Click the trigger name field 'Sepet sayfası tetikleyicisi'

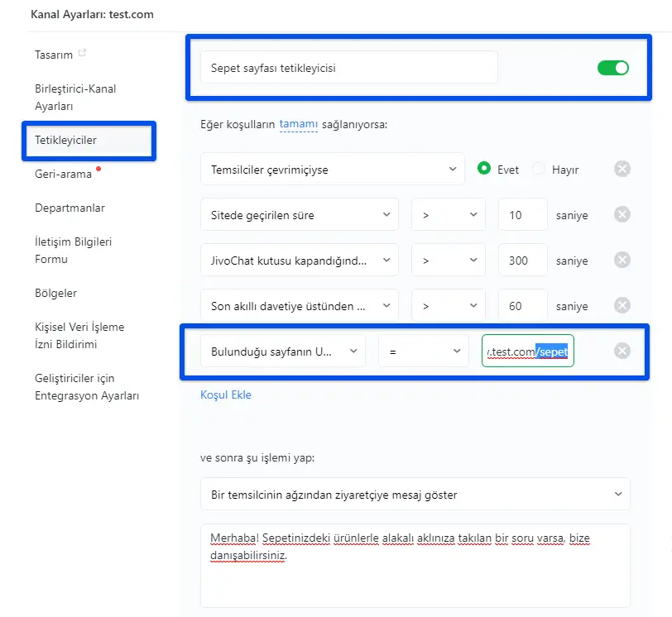(348, 68)
